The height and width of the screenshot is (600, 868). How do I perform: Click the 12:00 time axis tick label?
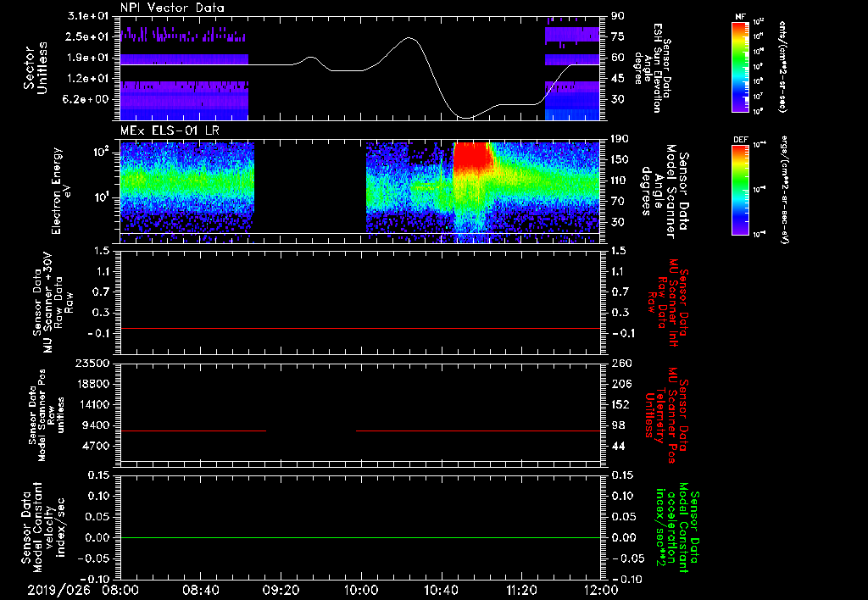[601, 591]
